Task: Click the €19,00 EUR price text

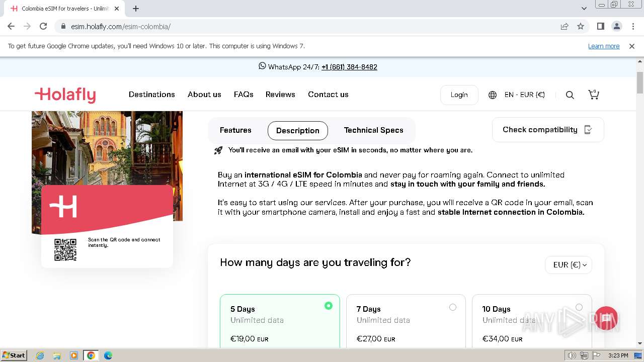Action: 250,339
